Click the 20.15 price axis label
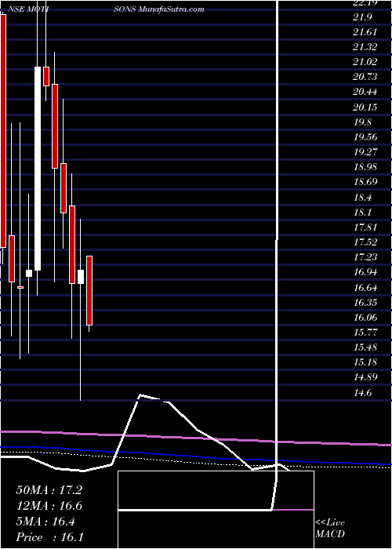The image size is (392, 549). pyautogui.click(x=365, y=107)
